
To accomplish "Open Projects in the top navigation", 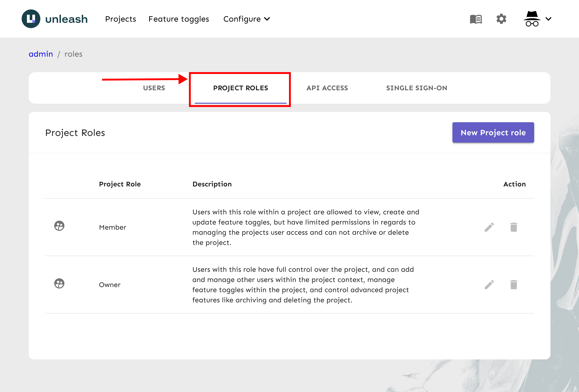I will pos(121,19).
